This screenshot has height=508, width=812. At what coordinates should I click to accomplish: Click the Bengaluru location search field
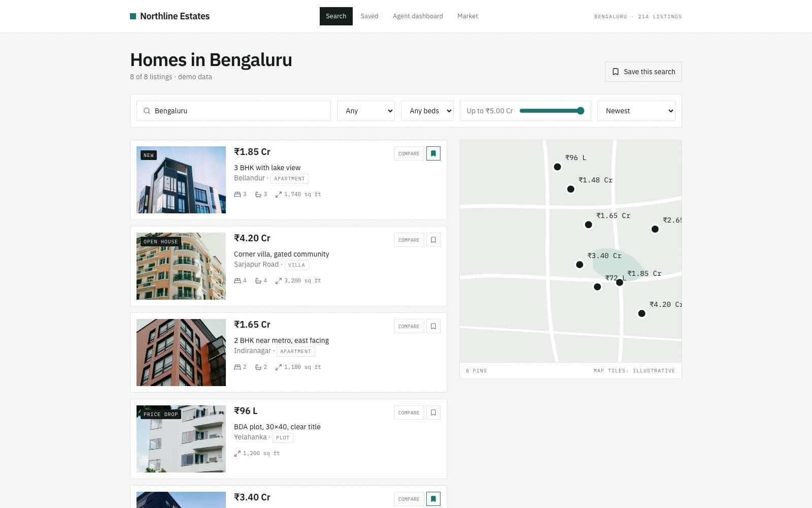point(233,111)
